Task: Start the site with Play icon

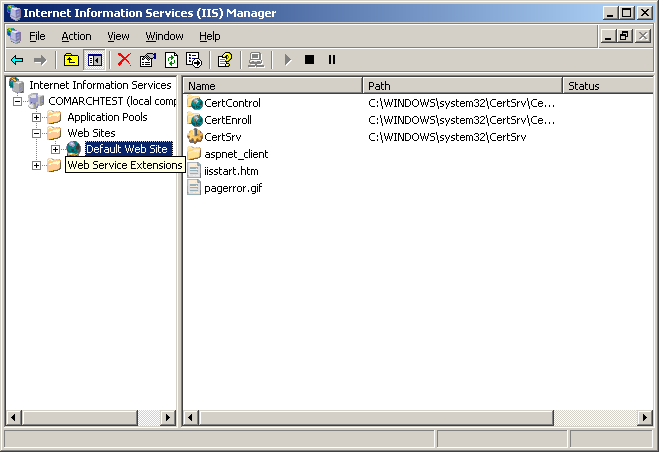Action: point(287,60)
